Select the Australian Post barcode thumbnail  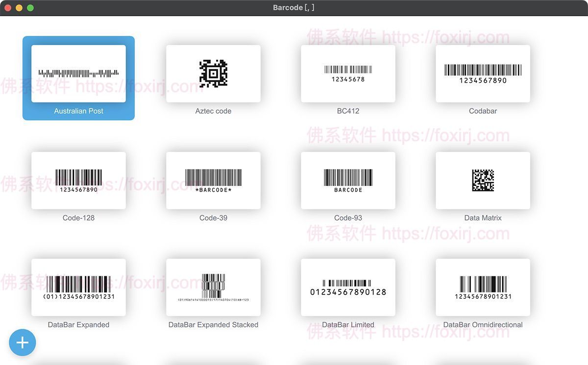tap(78, 74)
